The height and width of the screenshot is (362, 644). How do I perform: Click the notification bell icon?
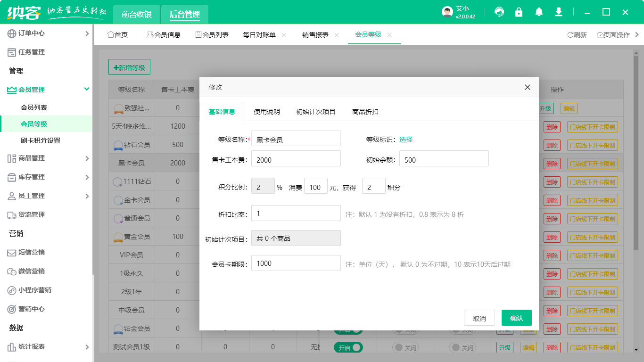pos(539,12)
